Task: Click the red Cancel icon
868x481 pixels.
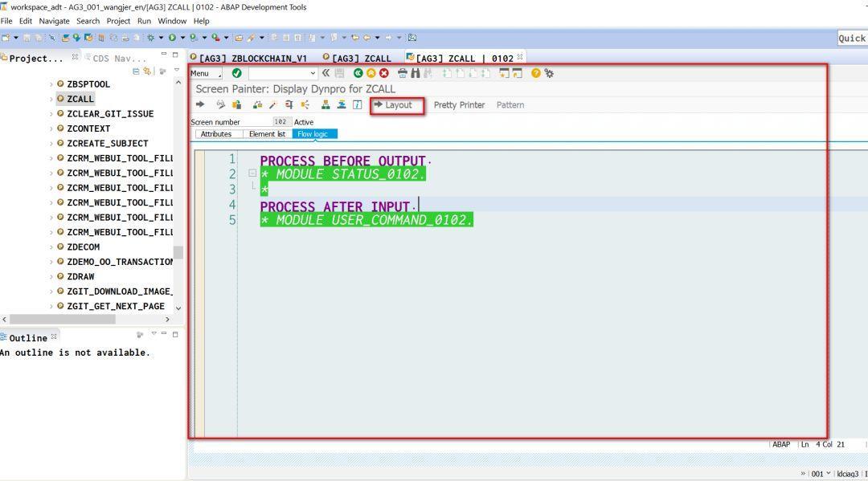Action: (384, 73)
